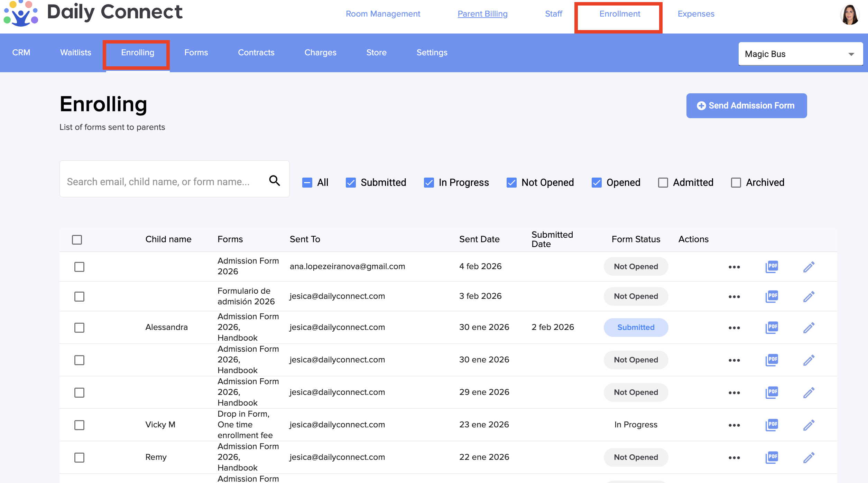Screen dimensions: 868x483
Task: Open PDF icon for Vicky M row
Action: [x=772, y=425]
